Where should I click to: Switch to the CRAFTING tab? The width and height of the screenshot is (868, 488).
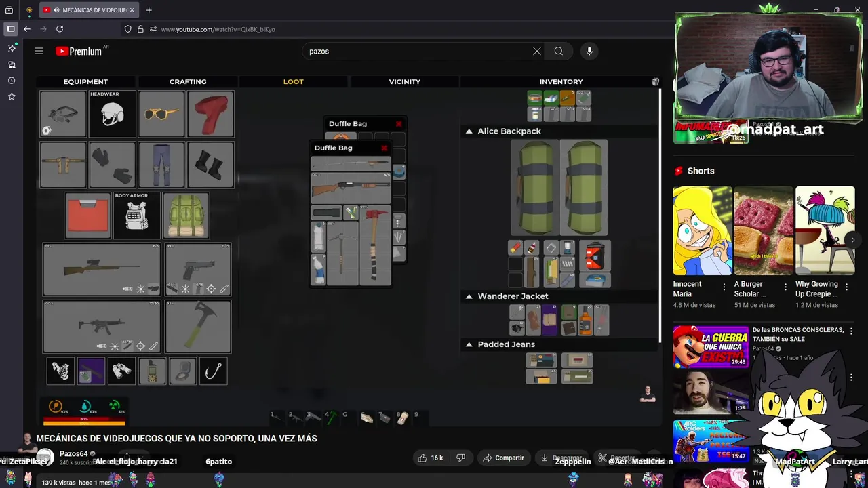[188, 81]
